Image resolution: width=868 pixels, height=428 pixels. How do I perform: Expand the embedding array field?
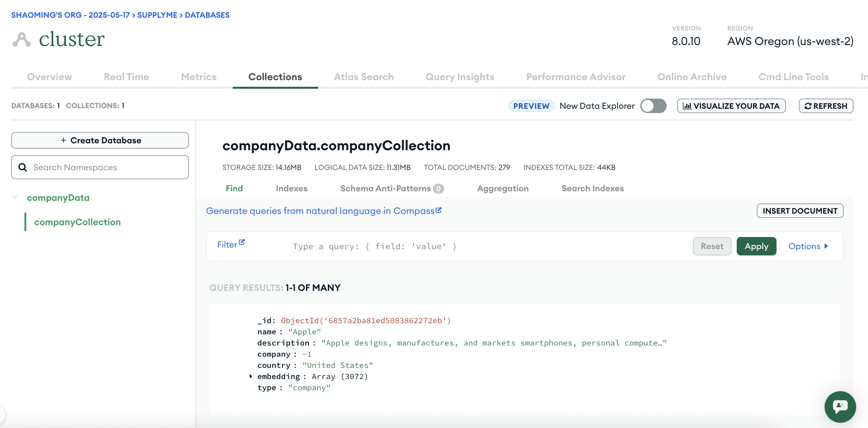251,376
